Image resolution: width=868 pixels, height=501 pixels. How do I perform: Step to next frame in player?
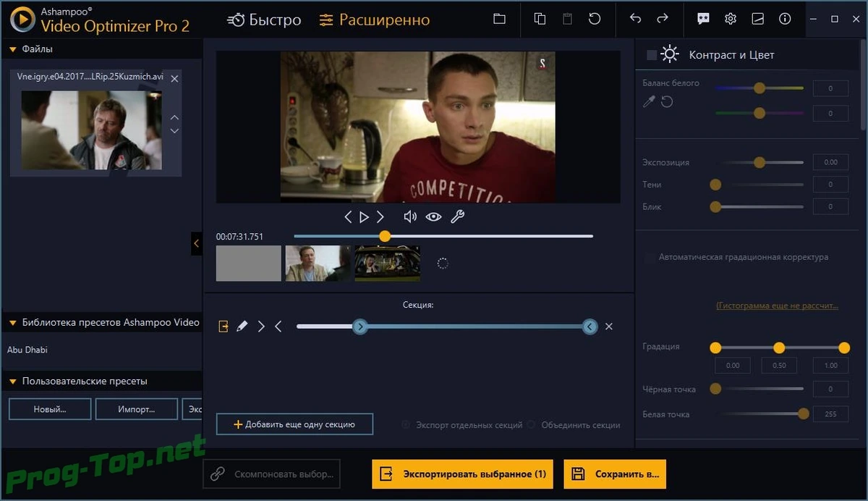(x=380, y=216)
